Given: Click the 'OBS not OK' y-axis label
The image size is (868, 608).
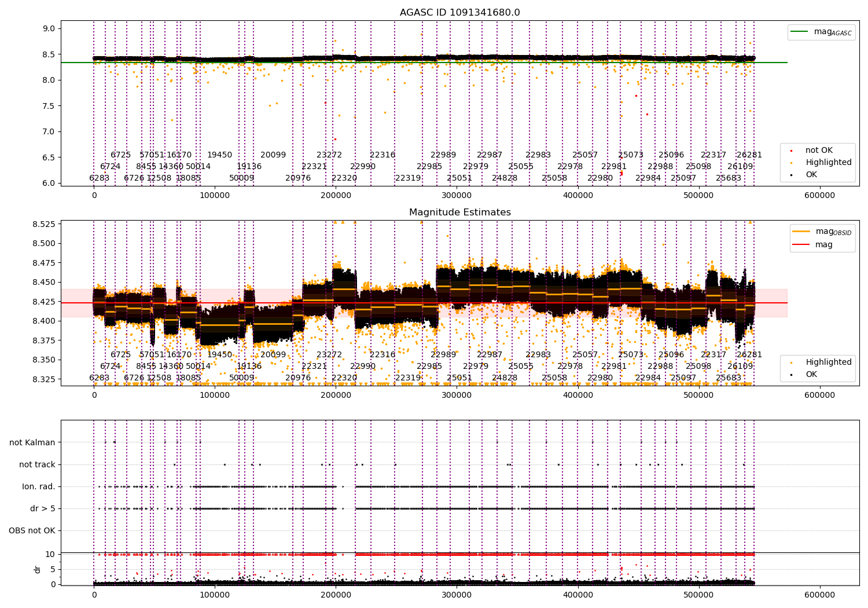Looking at the screenshot, I should tap(32, 530).
